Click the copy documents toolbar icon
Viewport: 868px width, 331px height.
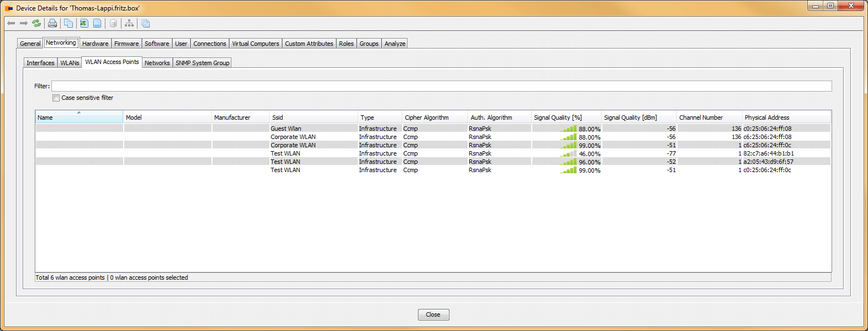[x=68, y=23]
